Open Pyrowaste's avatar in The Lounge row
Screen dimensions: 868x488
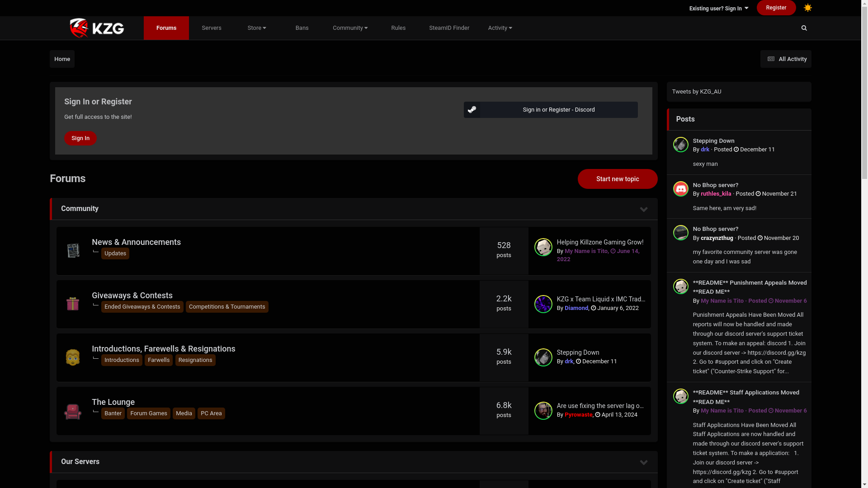tap(543, 411)
